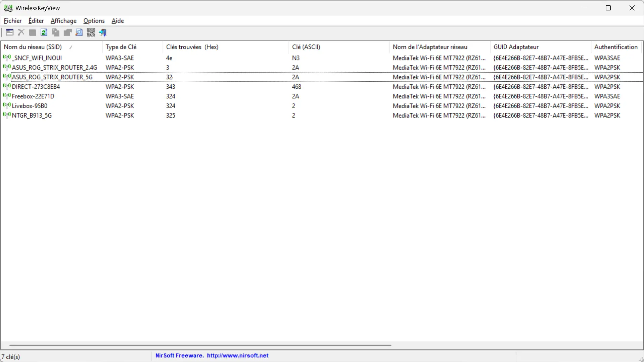Click the Copy selected items toolbar icon
The height and width of the screenshot is (362, 644).
[56, 33]
